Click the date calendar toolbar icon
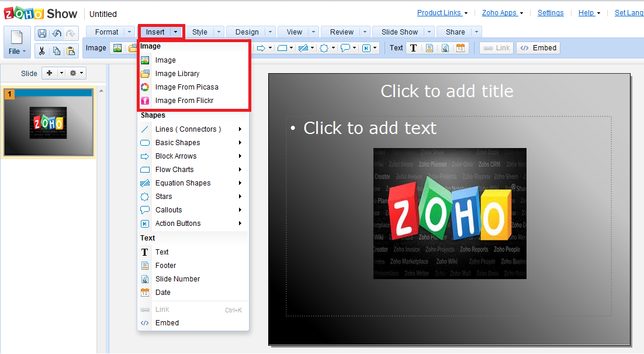The width and height of the screenshot is (644, 354). pos(461,48)
